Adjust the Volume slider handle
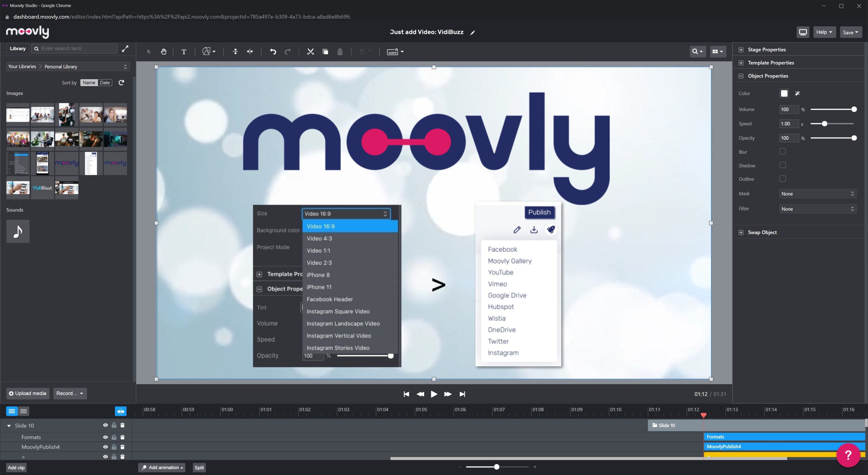Viewport: 868px width, 475px height. pyautogui.click(x=854, y=109)
